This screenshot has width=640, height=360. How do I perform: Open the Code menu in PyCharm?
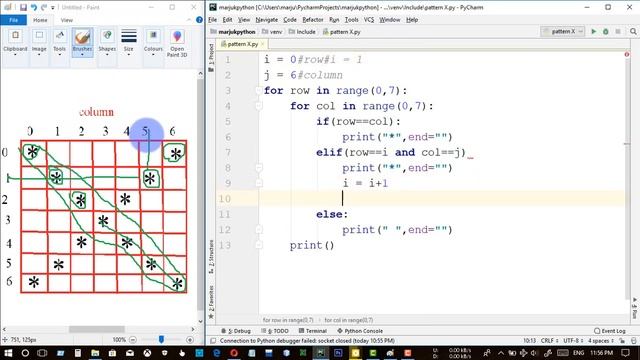point(290,20)
